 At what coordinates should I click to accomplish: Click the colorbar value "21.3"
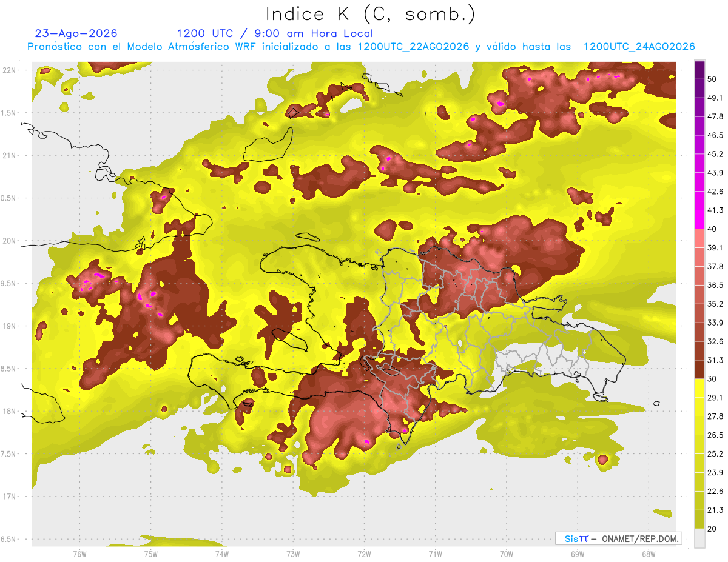(x=715, y=510)
